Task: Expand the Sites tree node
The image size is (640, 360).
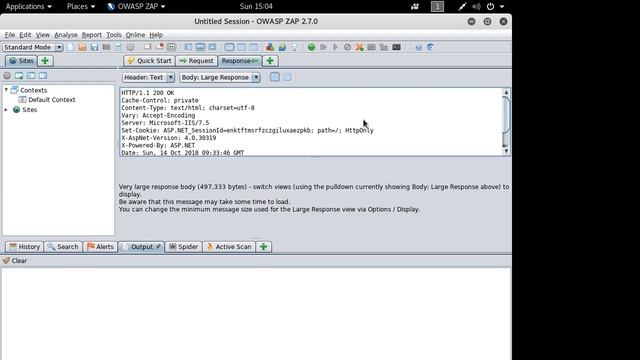Action: pyautogui.click(x=6, y=109)
